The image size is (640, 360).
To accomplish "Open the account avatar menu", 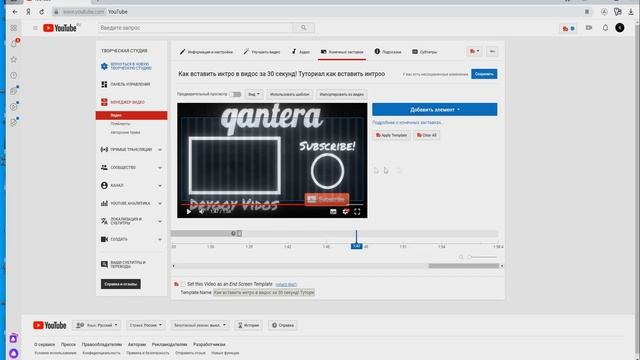I will coord(620,28).
